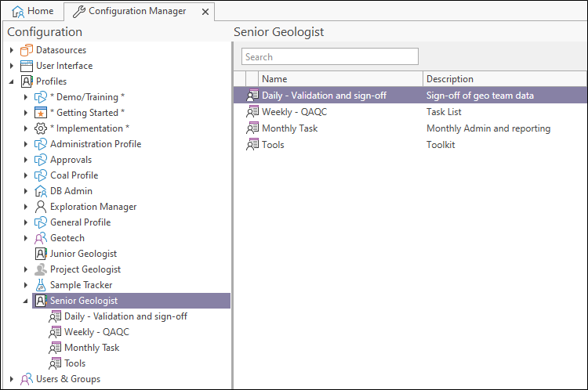Close the Configuration Manager tab

(205, 12)
